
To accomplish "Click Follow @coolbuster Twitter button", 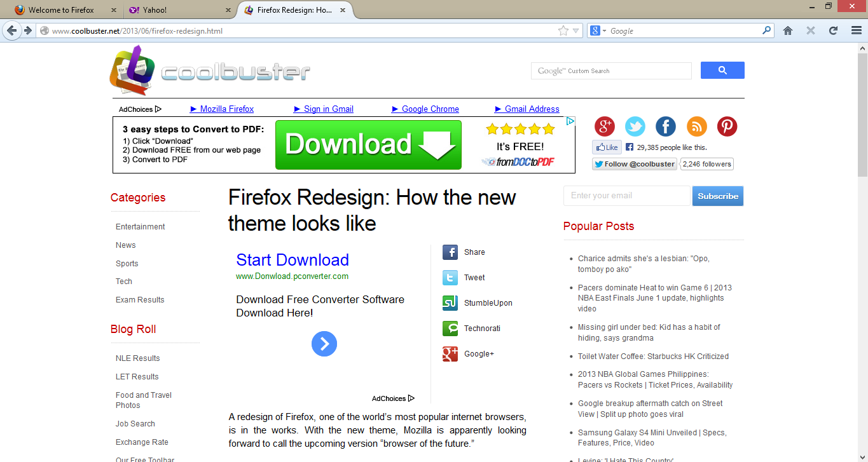I will (634, 164).
